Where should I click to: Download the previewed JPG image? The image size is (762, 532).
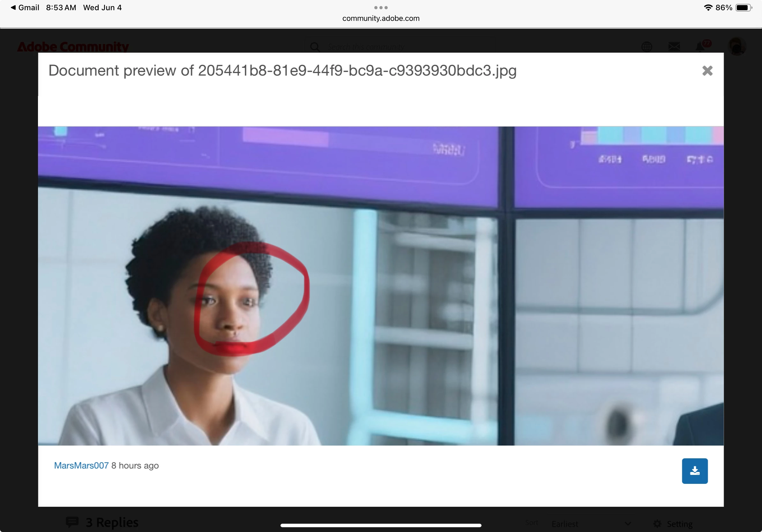point(694,471)
